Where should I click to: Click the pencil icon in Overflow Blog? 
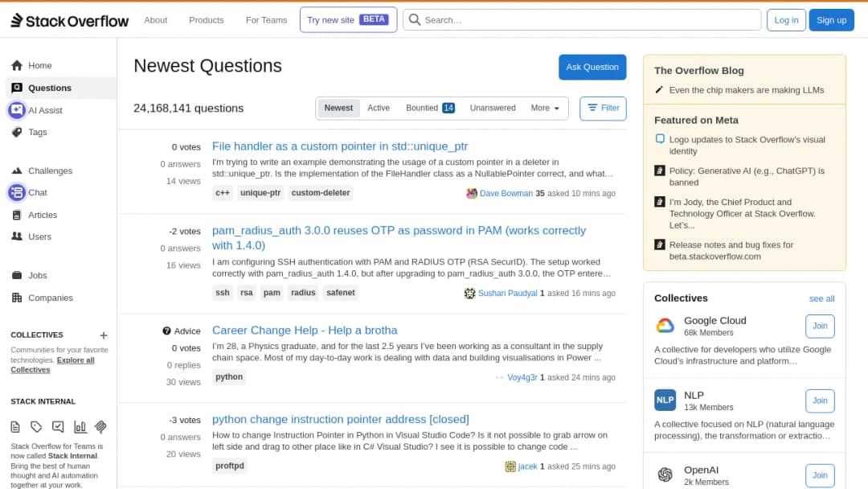(659, 90)
